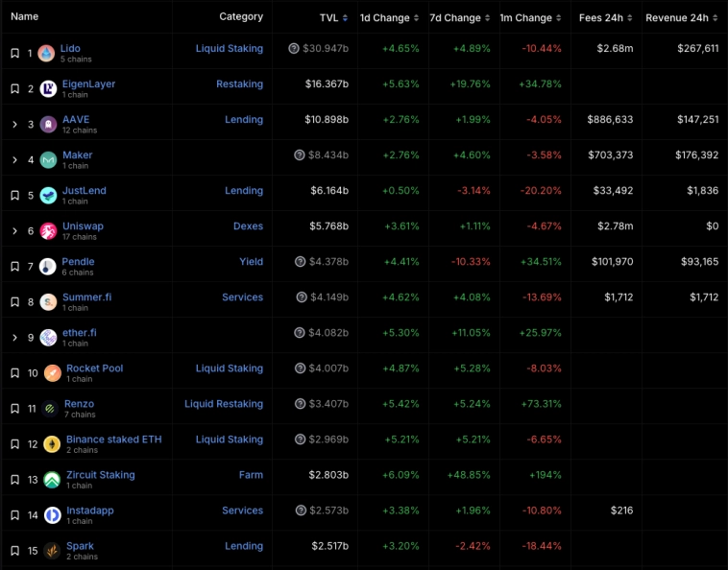Image resolution: width=728 pixels, height=570 pixels.
Task: Click the question mark icon beside Binance staked ETH TVL
Action: [x=300, y=439]
